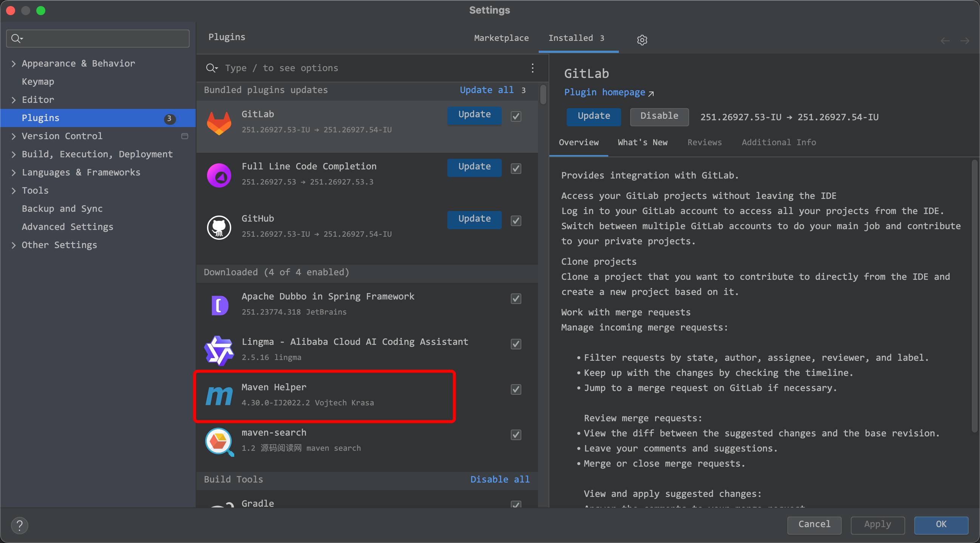
Task: Open help with the question mark button
Action: (19, 525)
